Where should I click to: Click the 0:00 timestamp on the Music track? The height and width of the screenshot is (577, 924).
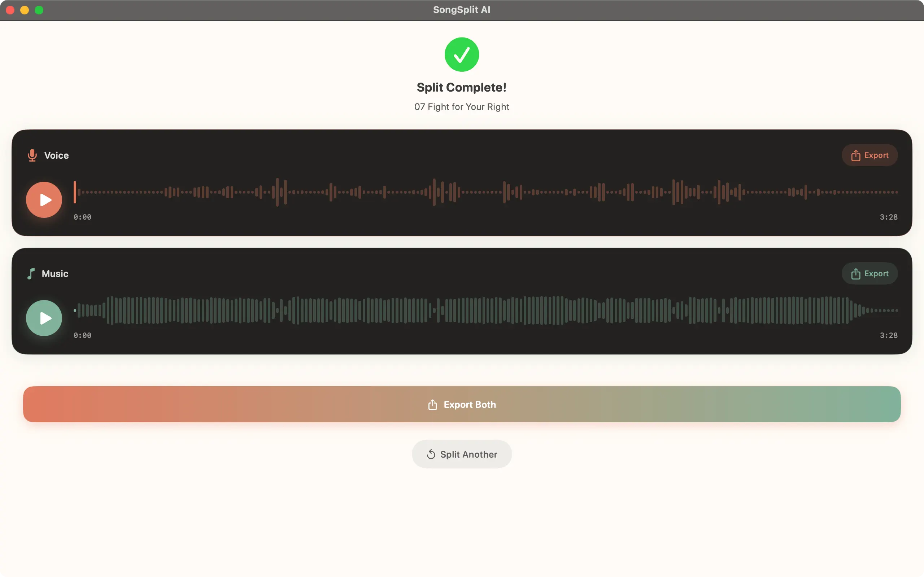(x=82, y=335)
